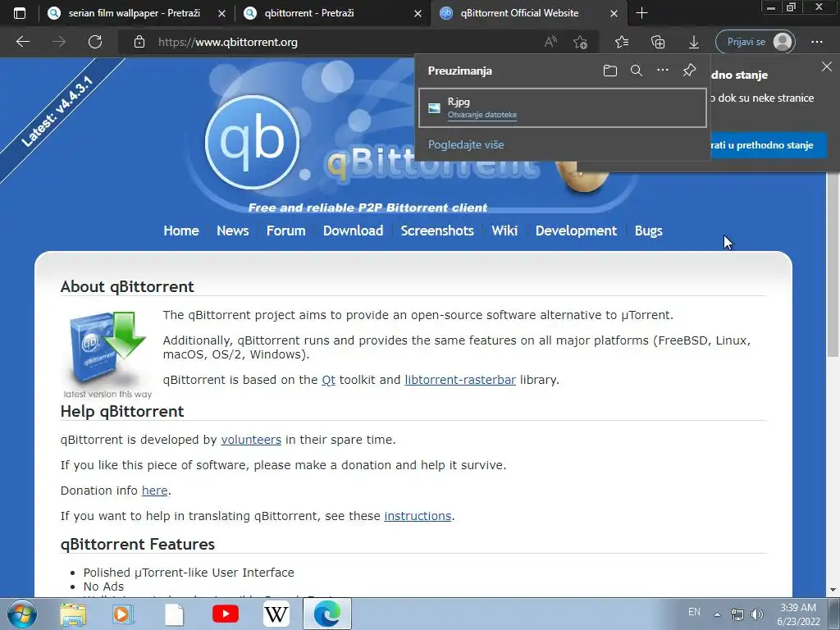This screenshot has width=840, height=630.
Task: Follow the libtorrent-rasterbar link
Action: 460,380
